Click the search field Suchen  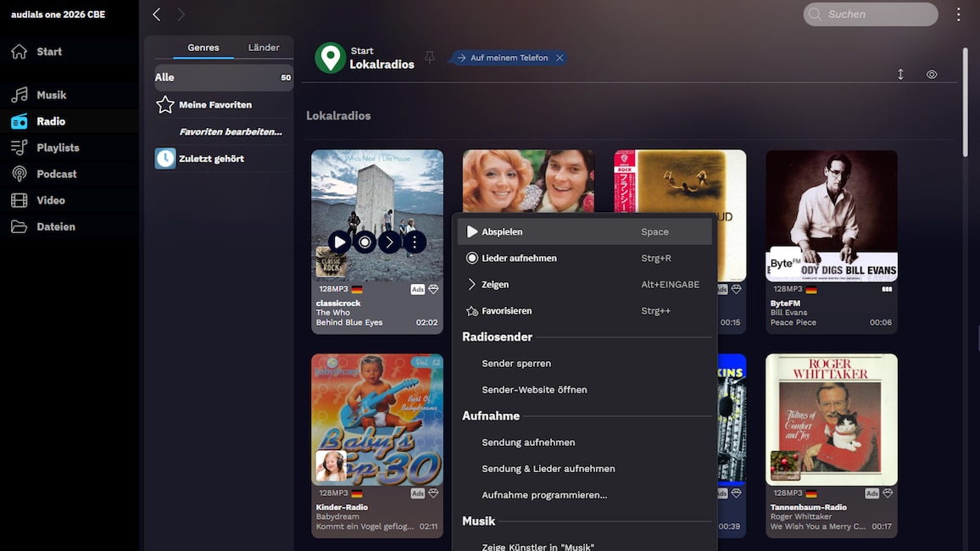pos(870,14)
